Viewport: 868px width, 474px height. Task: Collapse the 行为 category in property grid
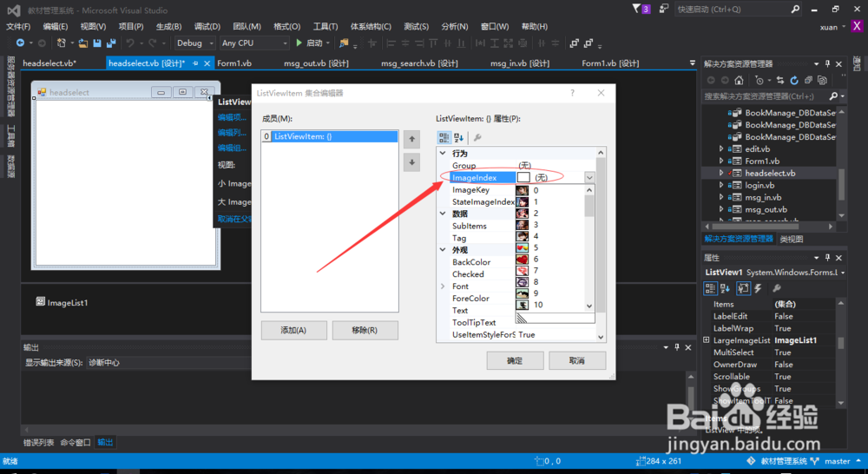click(x=443, y=154)
